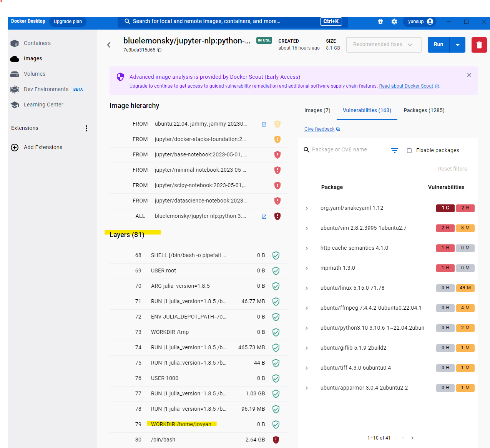Open Dev Environments from the sidebar

[x=47, y=89]
